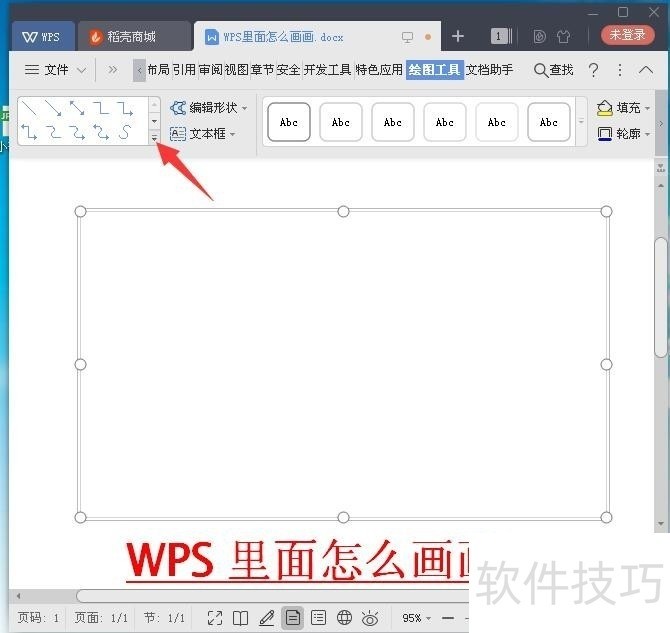The width and height of the screenshot is (670, 633).
Task: Switch to the 视图 tab
Action: (x=237, y=70)
